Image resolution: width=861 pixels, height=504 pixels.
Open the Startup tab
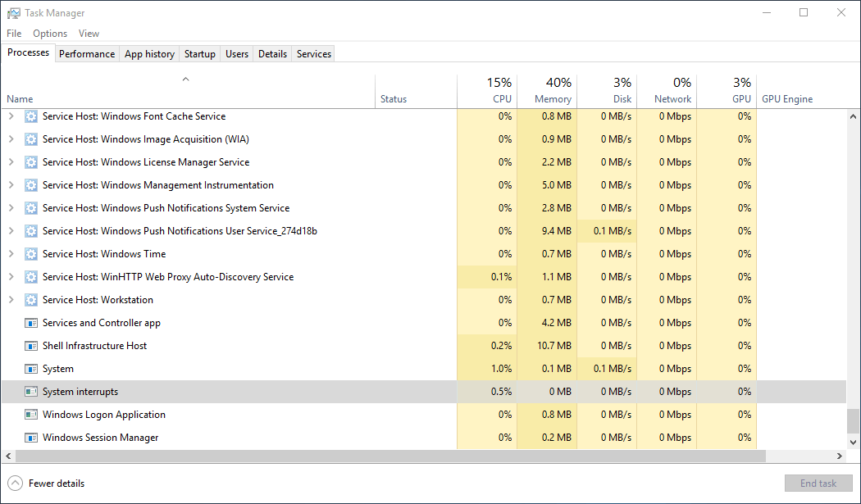(x=199, y=54)
